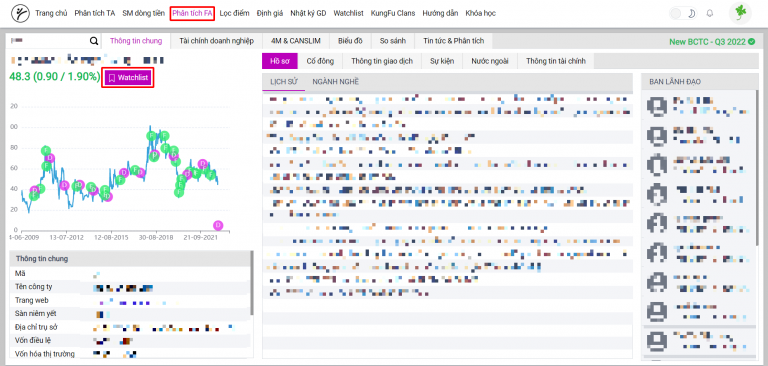The height and width of the screenshot is (366, 768).
Task: Click Thông tin chung panel scrollbar
Action: click(252, 283)
